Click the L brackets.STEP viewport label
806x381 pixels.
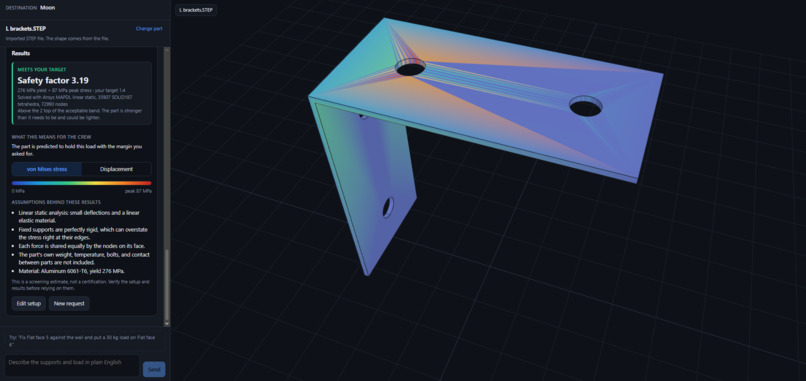click(x=196, y=10)
